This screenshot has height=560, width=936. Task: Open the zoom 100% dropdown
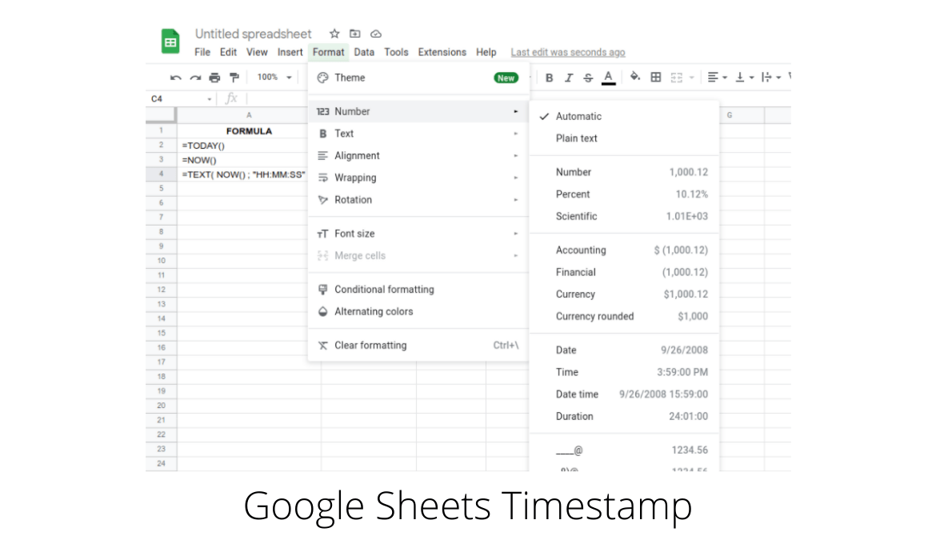pos(274,77)
